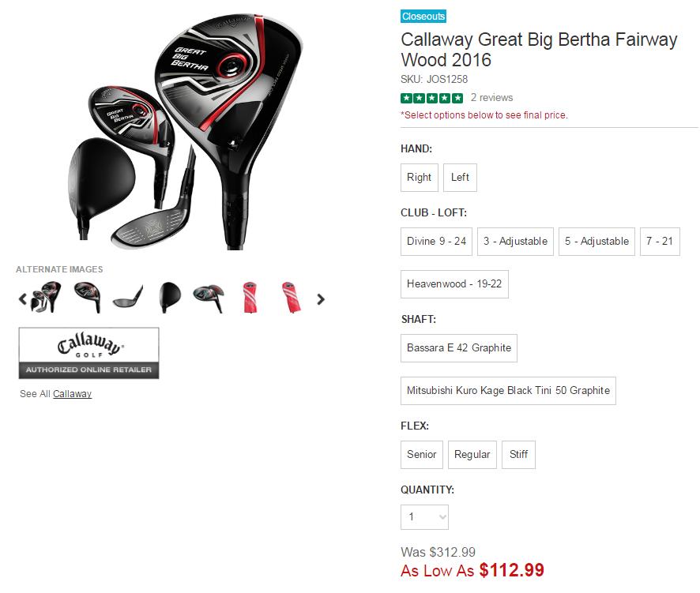
Task: Choose the Stiff flex option
Action: (519, 455)
